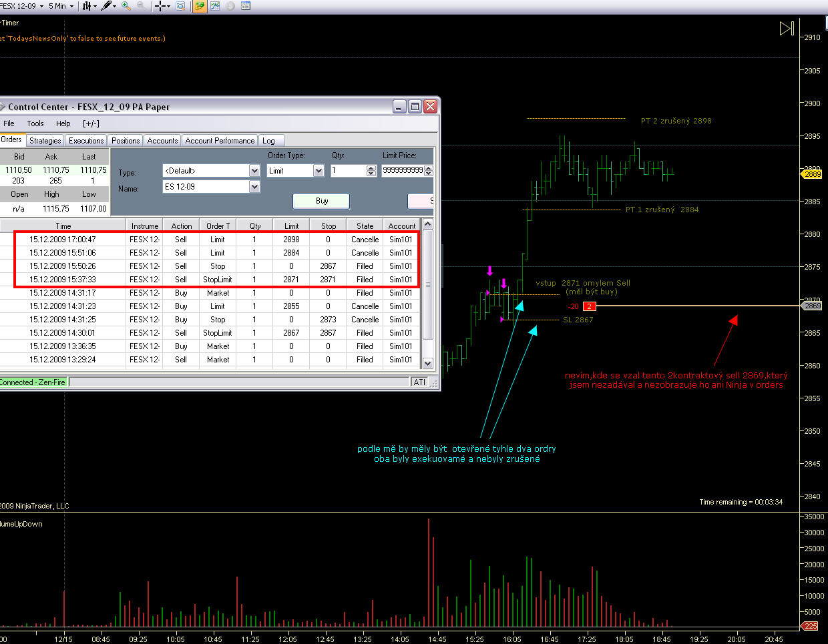Viewport: 828px width, 644px height.
Task: Sort by the Stop column header
Action: pos(328,226)
